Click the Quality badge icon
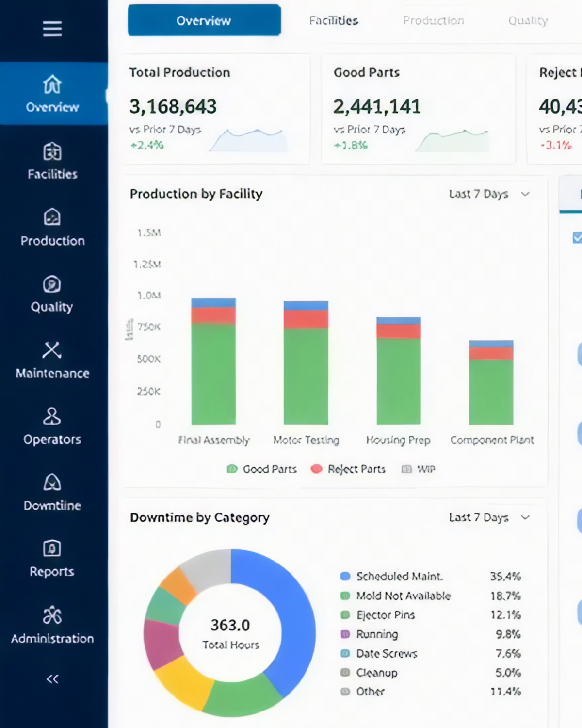The image size is (582, 728). pyautogui.click(x=52, y=284)
